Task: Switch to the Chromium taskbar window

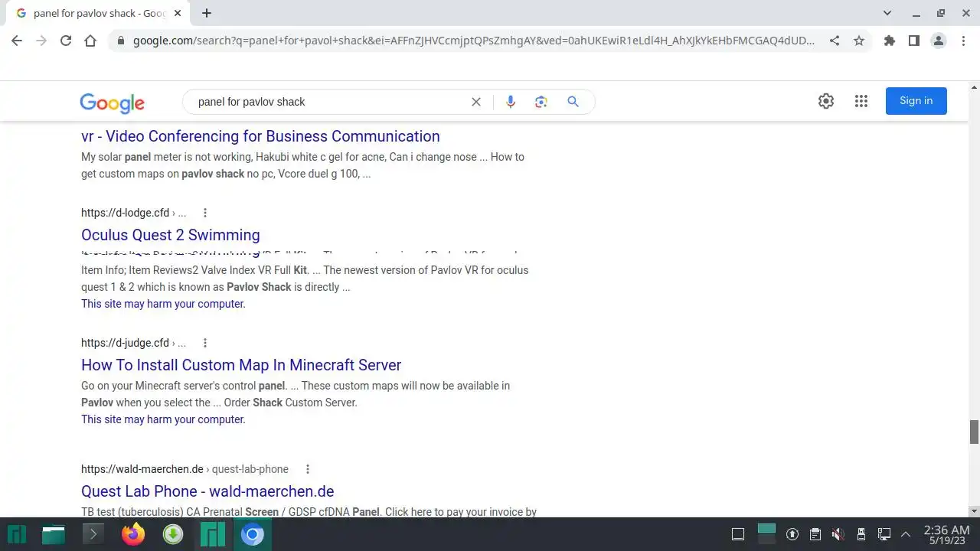Action: point(252,534)
